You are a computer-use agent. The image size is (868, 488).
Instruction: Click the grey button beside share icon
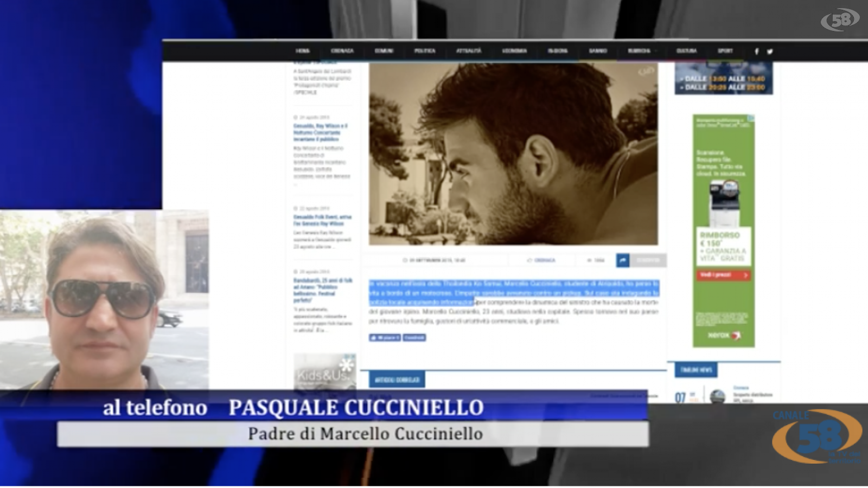click(x=648, y=261)
